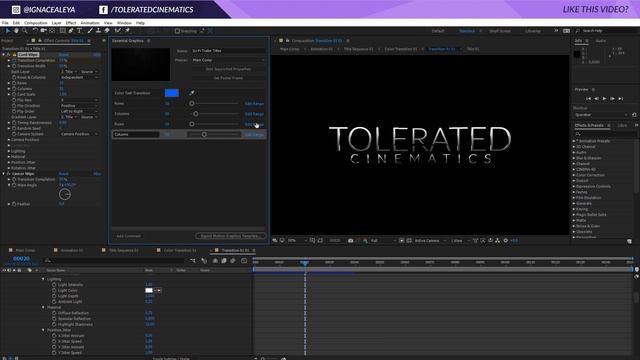Select the Horizontal Type tool
The image size is (640, 360).
click(80, 31)
